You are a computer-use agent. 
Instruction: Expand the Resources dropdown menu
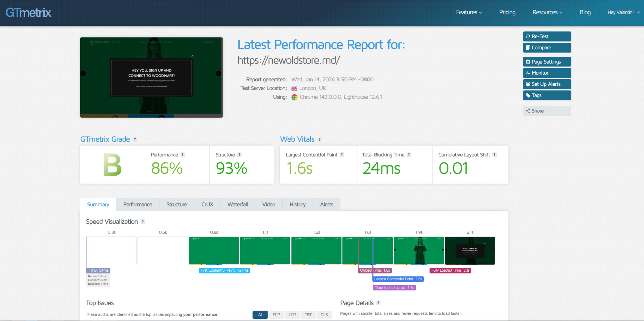tap(547, 12)
